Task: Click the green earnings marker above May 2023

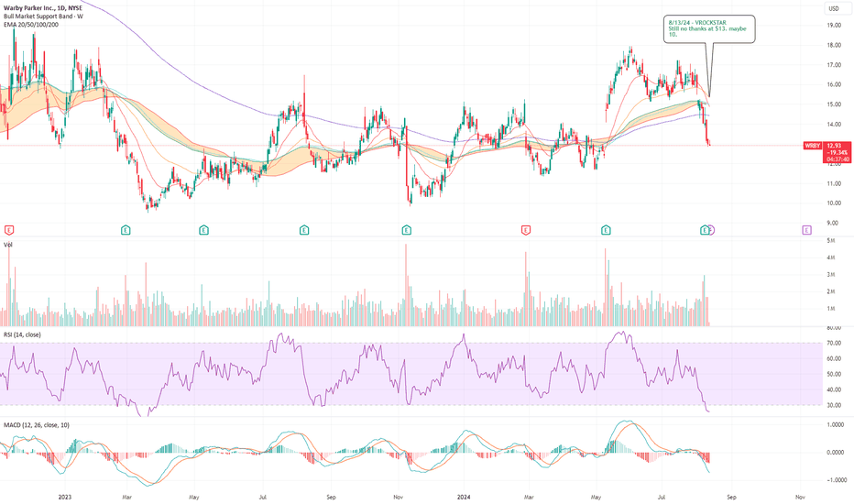Action: (203, 230)
